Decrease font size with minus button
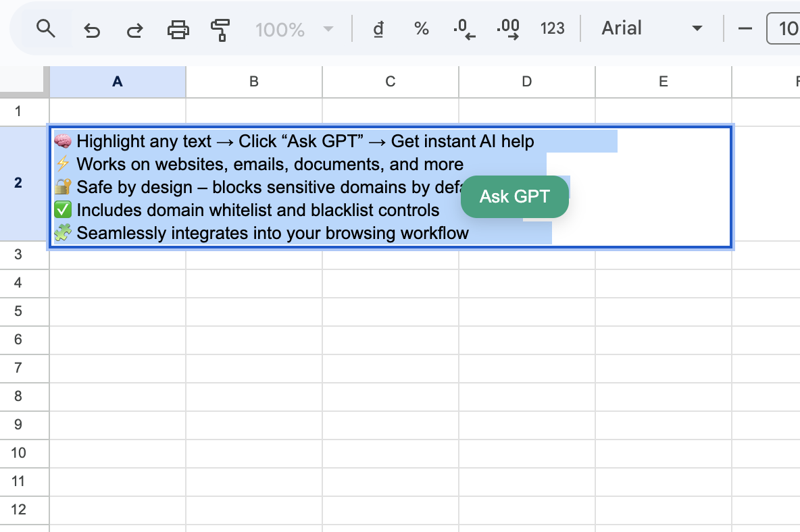800x532 pixels. pyautogui.click(x=745, y=28)
